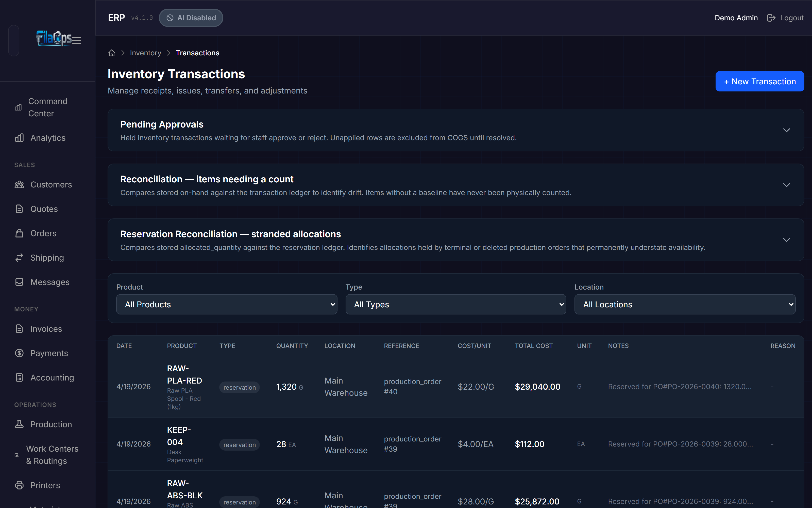Open Command Center in sidebar

[47, 107]
